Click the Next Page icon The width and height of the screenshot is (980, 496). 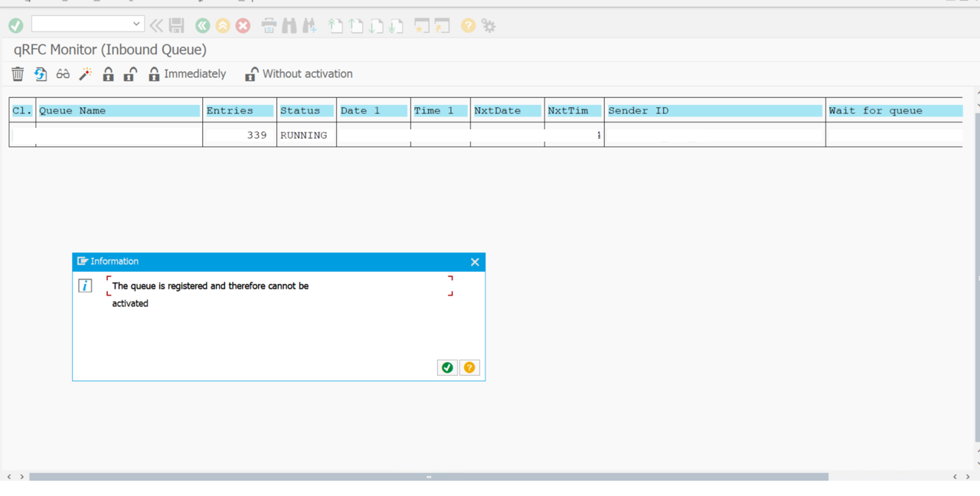click(376, 26)
